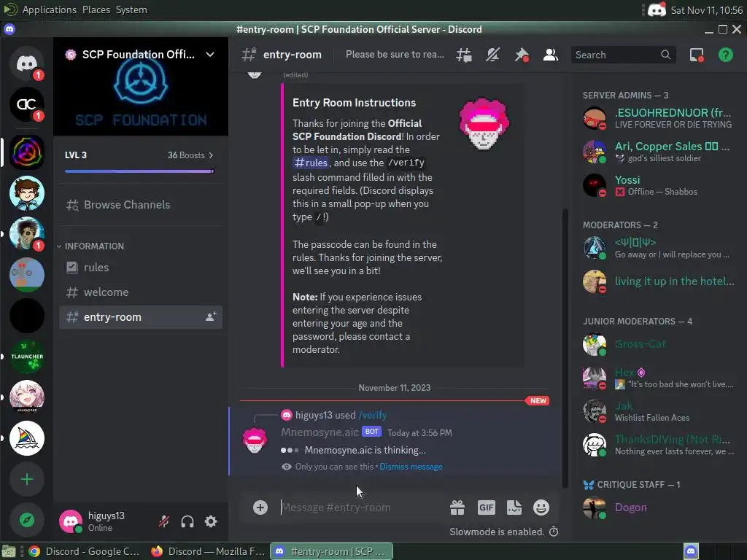Open ThanksDIVing member profile

click(658, 446)
